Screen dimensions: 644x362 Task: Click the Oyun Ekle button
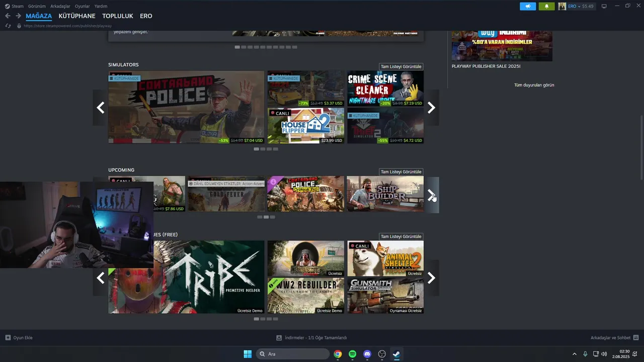(x=19, y=338)
